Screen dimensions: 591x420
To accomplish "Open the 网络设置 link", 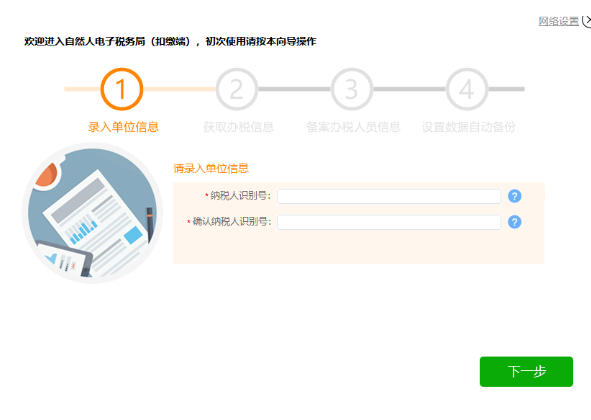I will pyautogui.click(x=558, y=21).
